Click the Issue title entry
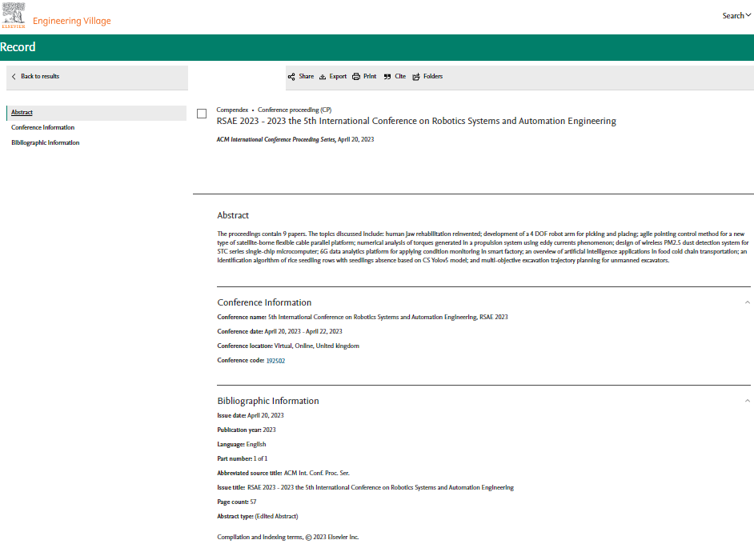This screenshot has height=560, width=754. tap(366, 487)
